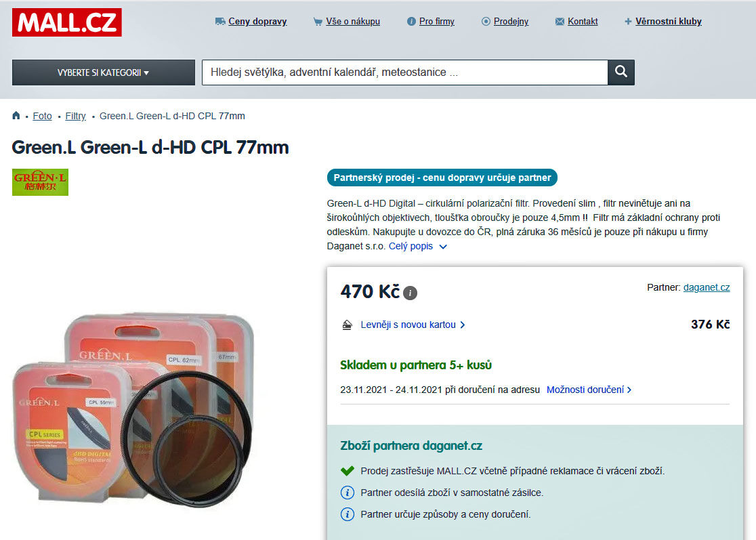Click into the search input field

coord(405,72)
